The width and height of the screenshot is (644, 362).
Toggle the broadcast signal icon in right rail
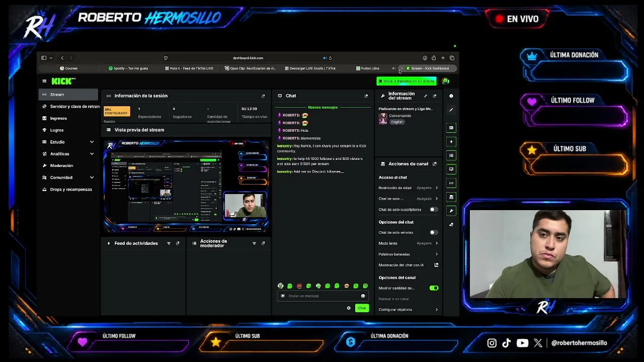pos(451,183)
